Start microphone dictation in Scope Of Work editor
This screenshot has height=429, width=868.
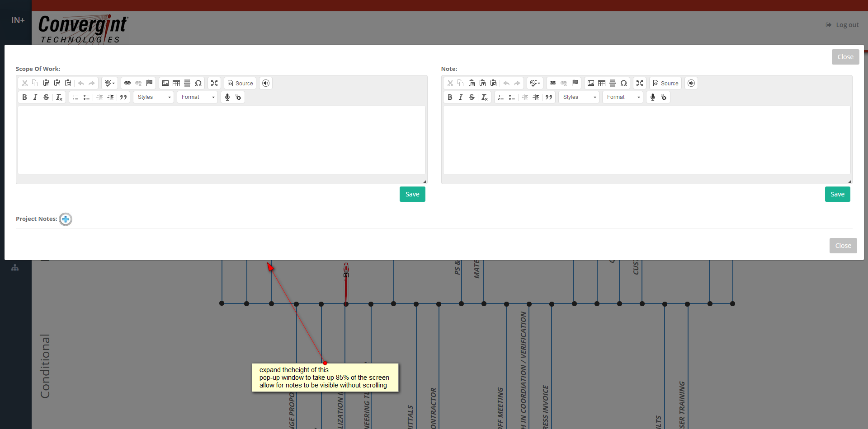pyautogui.click(x=227, y=97)
